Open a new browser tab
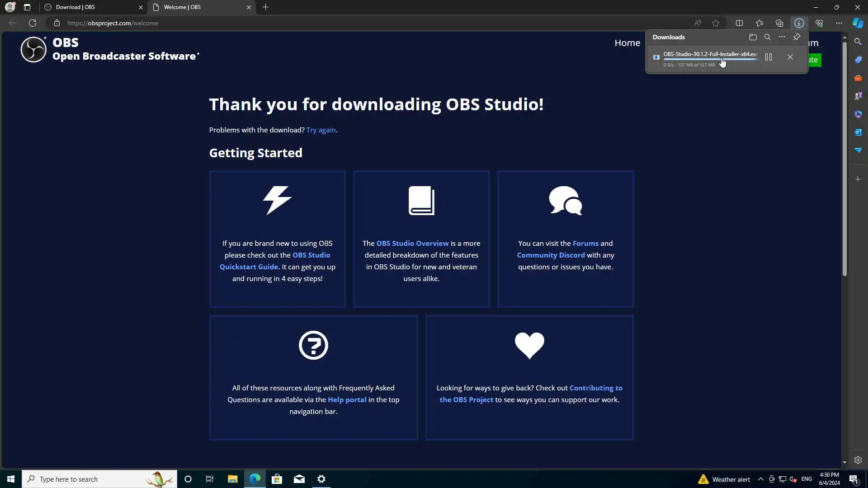This screenshot has height=488, width=868. [x=265, y=7]
